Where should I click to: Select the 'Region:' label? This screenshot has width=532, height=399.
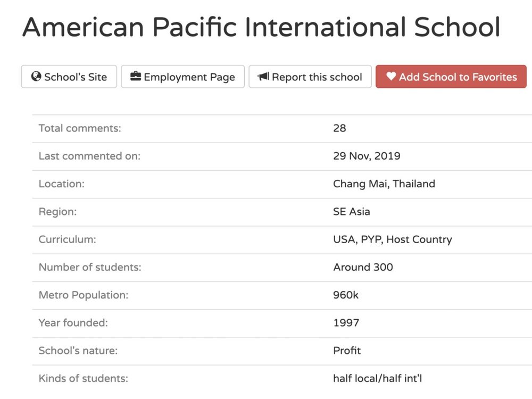(57, 212)
